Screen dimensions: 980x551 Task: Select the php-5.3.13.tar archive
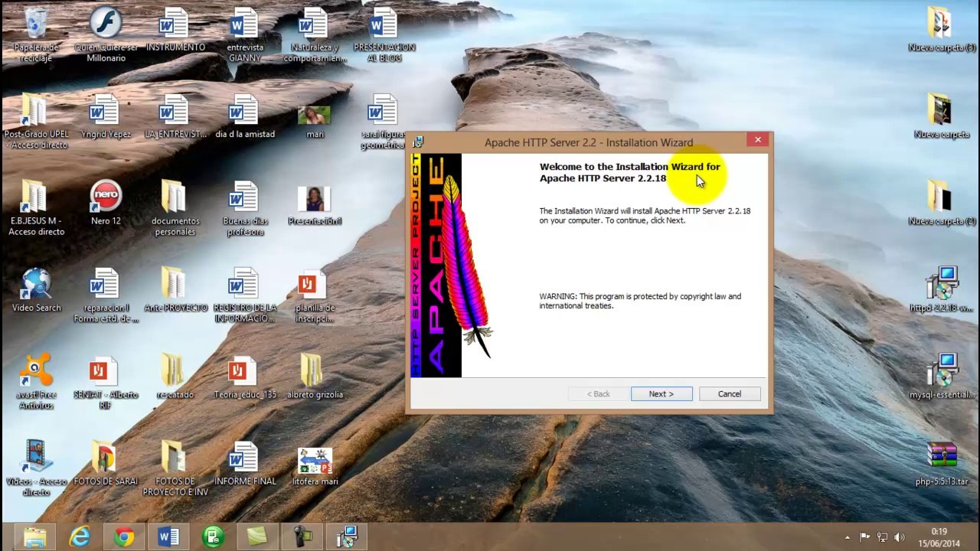tap(942, 464)
